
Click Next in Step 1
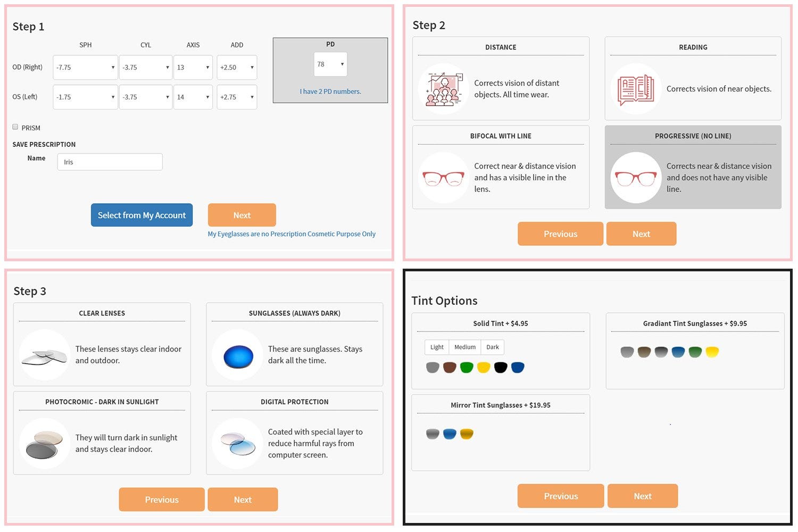pos(242,215)
